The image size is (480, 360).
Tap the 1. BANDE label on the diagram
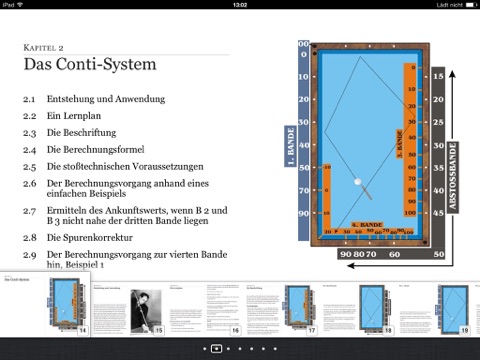tap(291, 146)
